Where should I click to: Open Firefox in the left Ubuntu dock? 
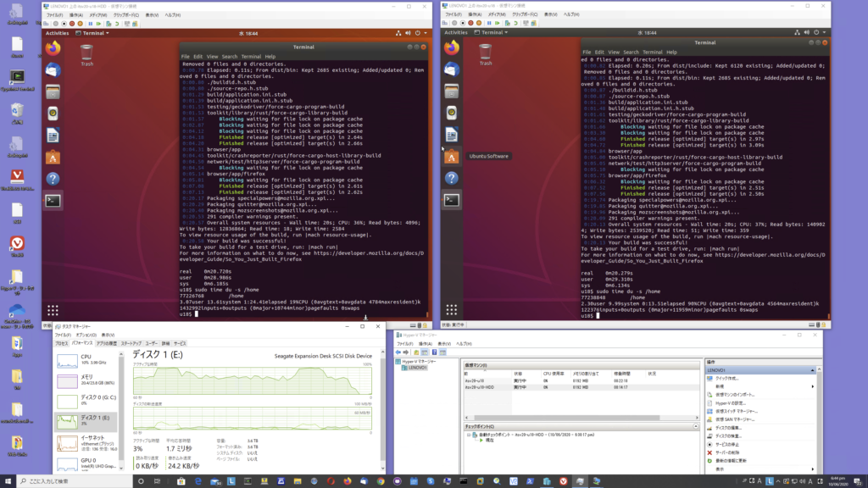(x=53, y=48)
